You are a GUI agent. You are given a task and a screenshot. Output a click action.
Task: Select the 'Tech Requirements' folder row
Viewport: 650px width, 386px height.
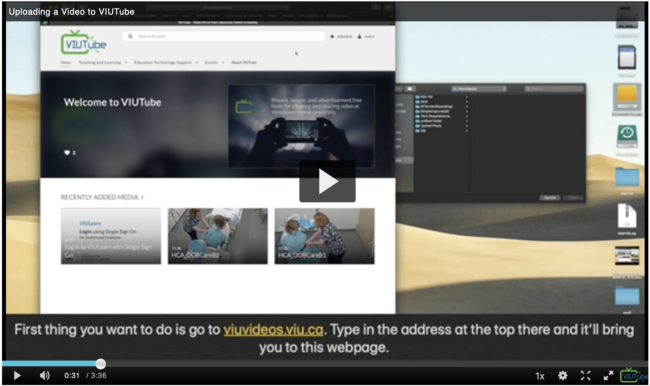pos(441,116)
